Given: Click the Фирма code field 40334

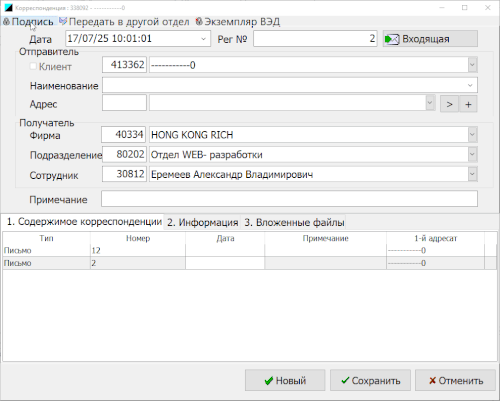Looking at the screenshot, I should [124, 135].
